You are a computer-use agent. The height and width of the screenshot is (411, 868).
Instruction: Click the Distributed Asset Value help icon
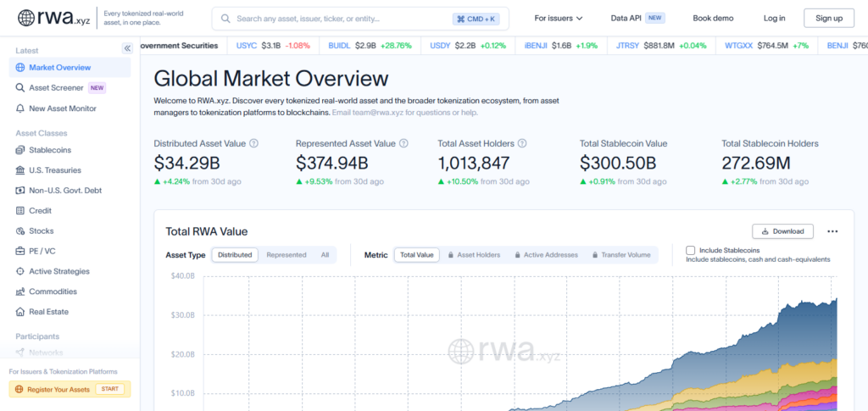coord(253,143)
